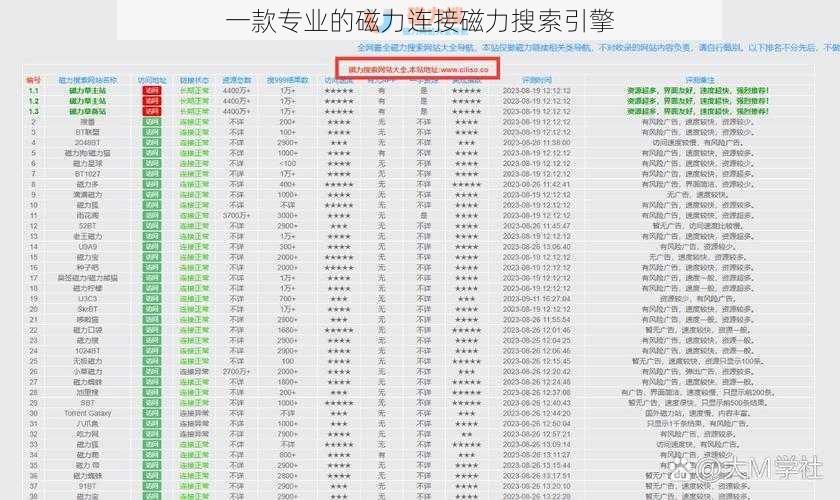The height and width of the screenshot is (500, 840).
Task: Select the site name U3C3
Action: pos(87,298)
